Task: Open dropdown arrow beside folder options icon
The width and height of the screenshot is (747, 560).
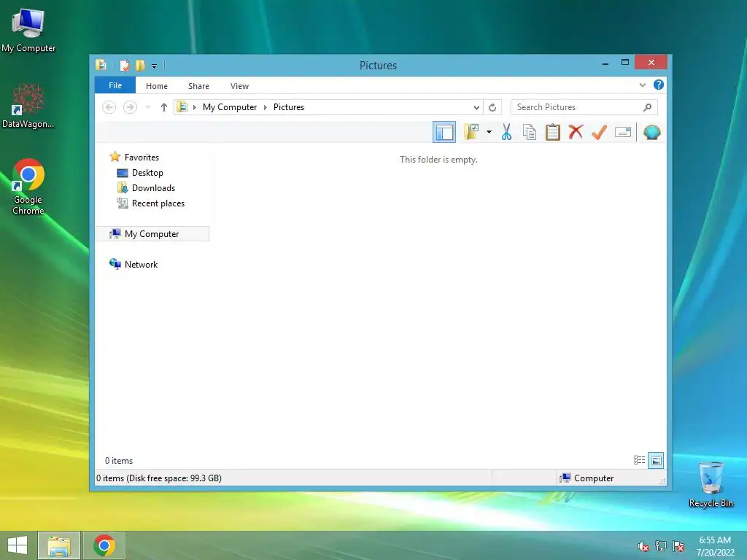Action: (x=489, y=132)
